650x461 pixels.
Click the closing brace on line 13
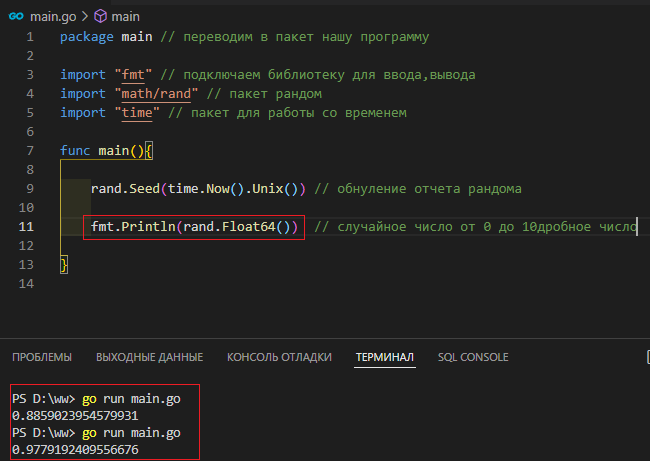[x=64, y=264]
